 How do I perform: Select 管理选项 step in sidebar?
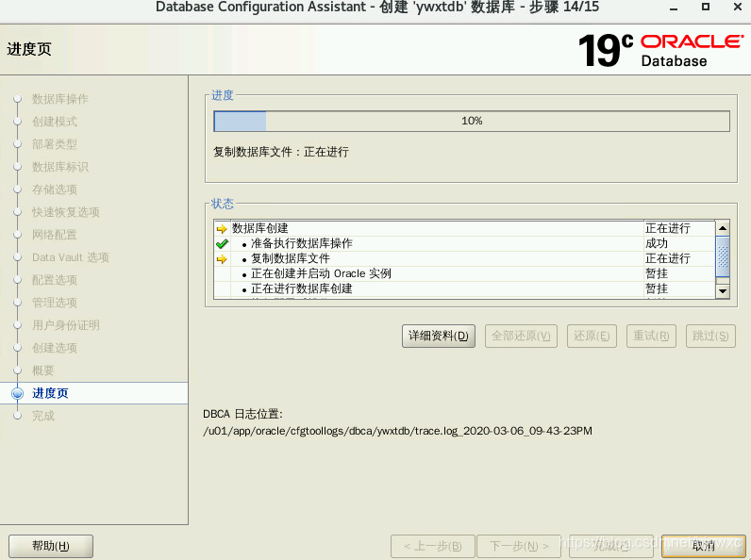coord(54,303)
